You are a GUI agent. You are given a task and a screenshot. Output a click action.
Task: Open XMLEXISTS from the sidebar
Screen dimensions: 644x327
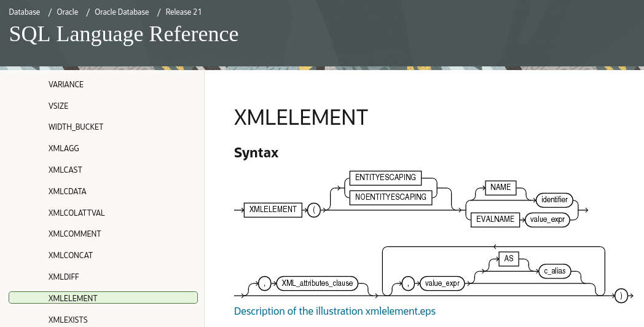point(68,320)
